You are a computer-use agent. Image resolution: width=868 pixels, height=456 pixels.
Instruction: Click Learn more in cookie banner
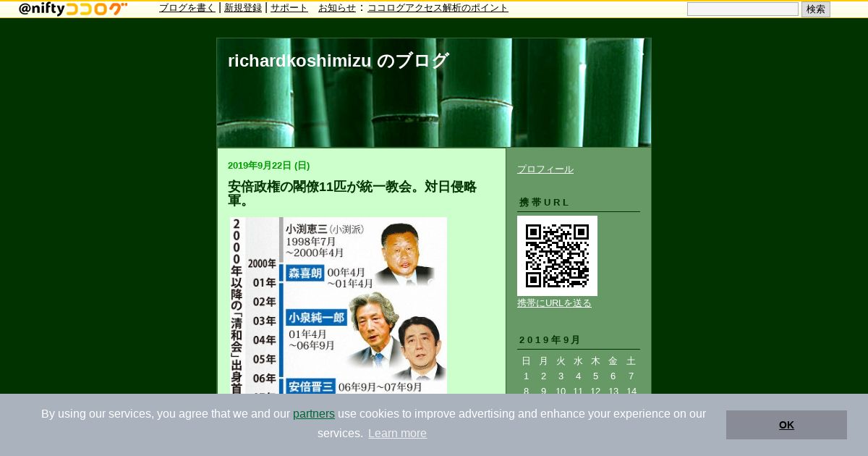tap(397, 434)
